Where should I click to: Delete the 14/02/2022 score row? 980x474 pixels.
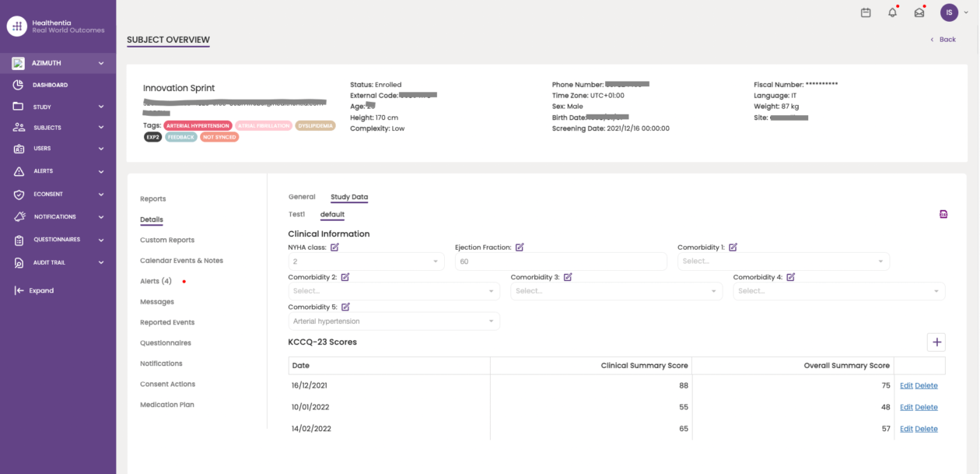tap(926, 429)
